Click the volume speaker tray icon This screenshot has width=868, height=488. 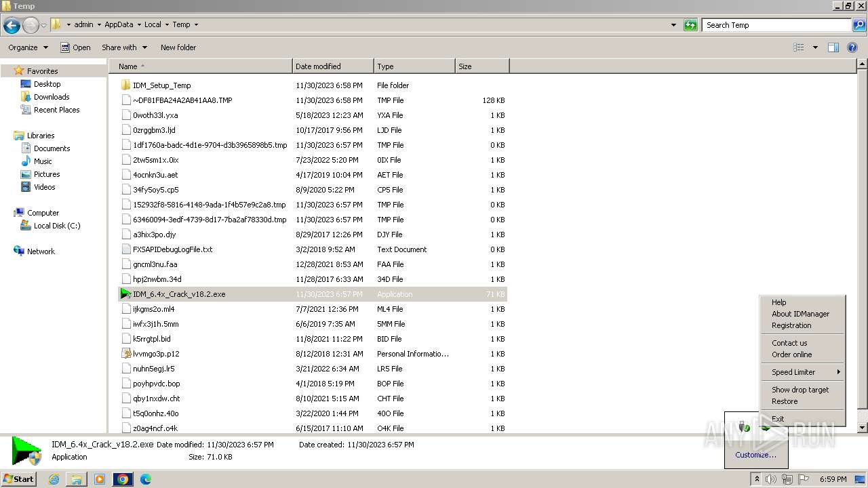771,479
